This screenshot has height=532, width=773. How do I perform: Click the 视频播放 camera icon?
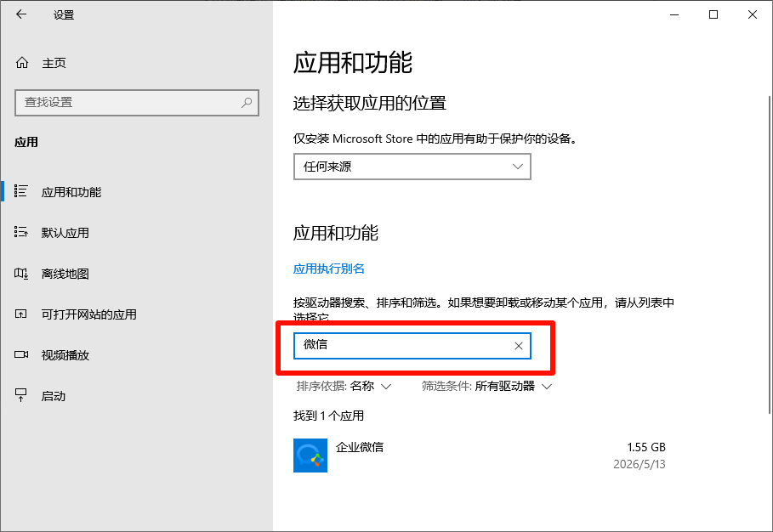coord(20,354)
